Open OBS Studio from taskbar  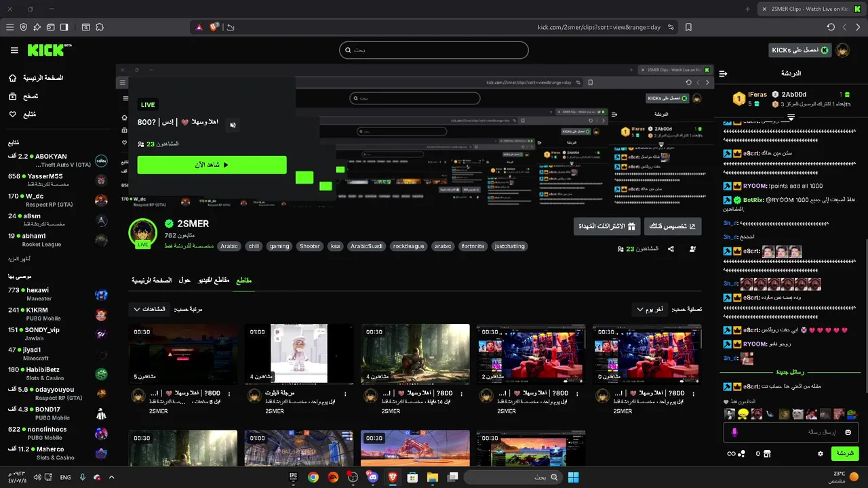[x=353, y=477]
